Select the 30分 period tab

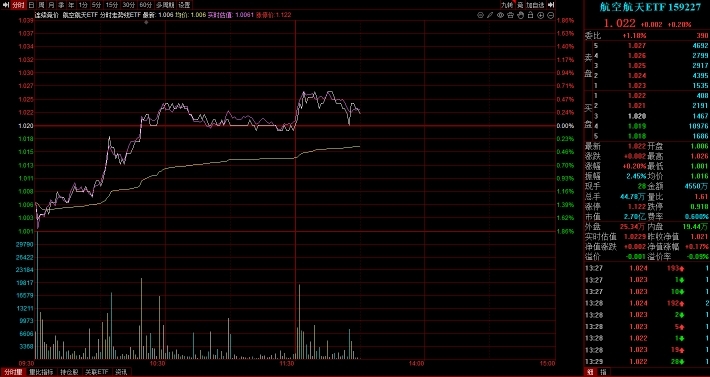[129, 5]
